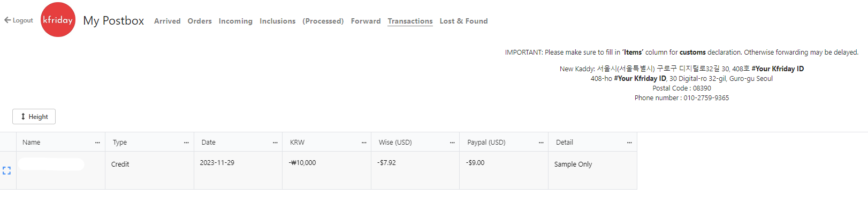Viewport: 868px width, 210px height.
Task: Switch to the Arrived tab
Action: click(167, 21)
